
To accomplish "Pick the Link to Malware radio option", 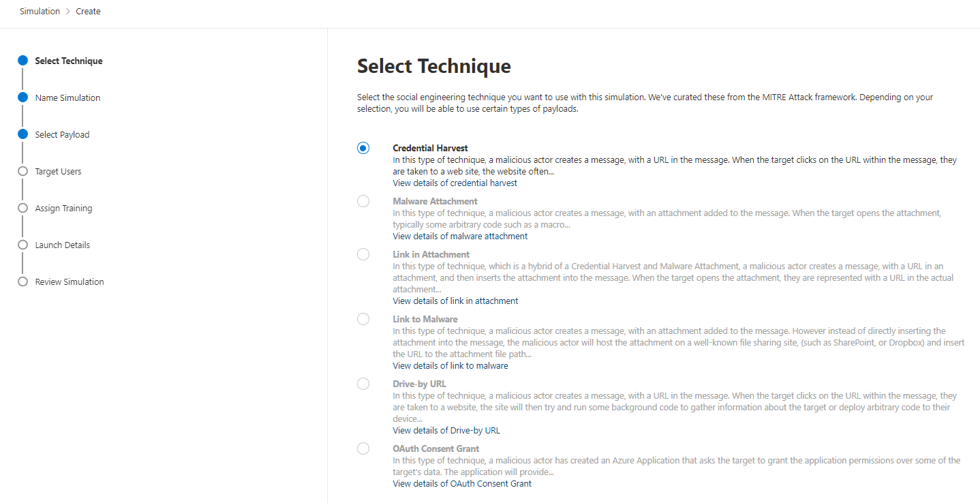I will coord(363,319).
